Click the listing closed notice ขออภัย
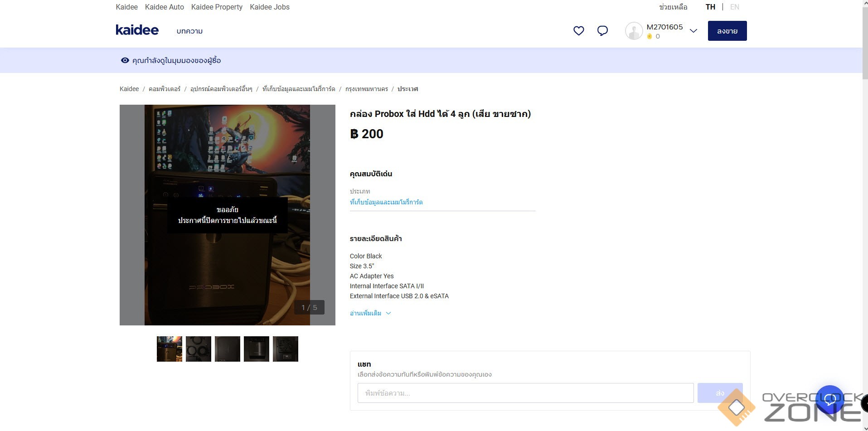Viewport: 868px width, 431px height. coord(228,215)
